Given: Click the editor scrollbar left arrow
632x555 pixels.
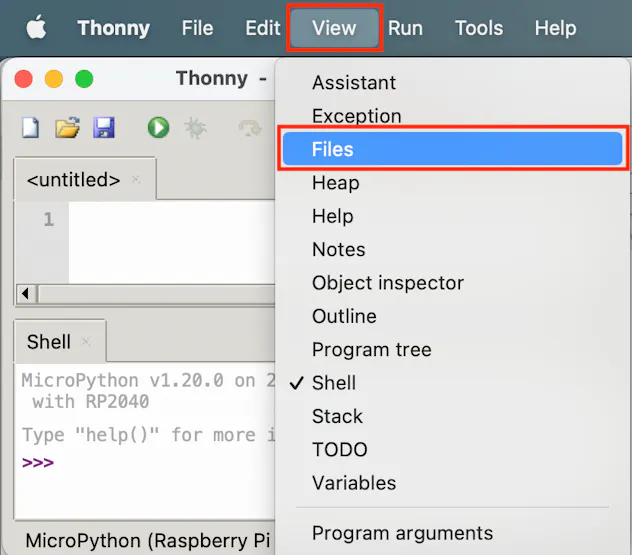Looking at the screenshot, I should [x=25, y=294].
